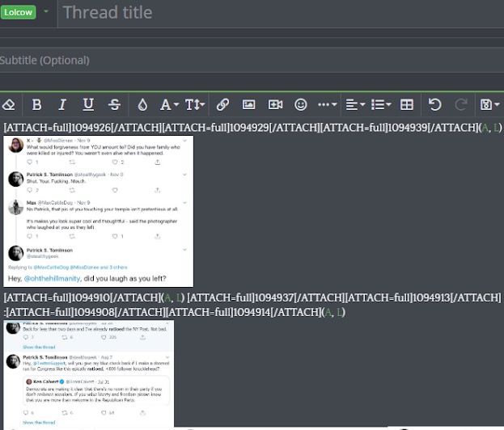Click the A link after attachment 1094939
Screen dimensions: 504x430
tap(485, 128)
